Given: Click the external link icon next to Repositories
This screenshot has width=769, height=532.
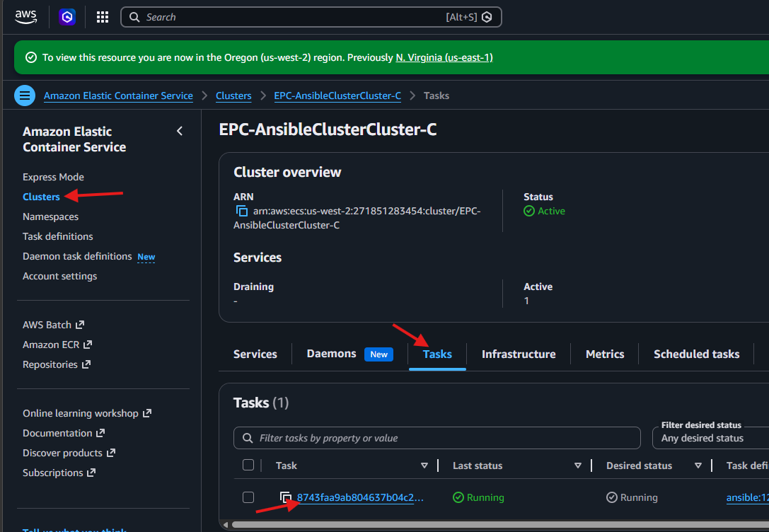Looking at the screenshot, I should tap(86, 364).
